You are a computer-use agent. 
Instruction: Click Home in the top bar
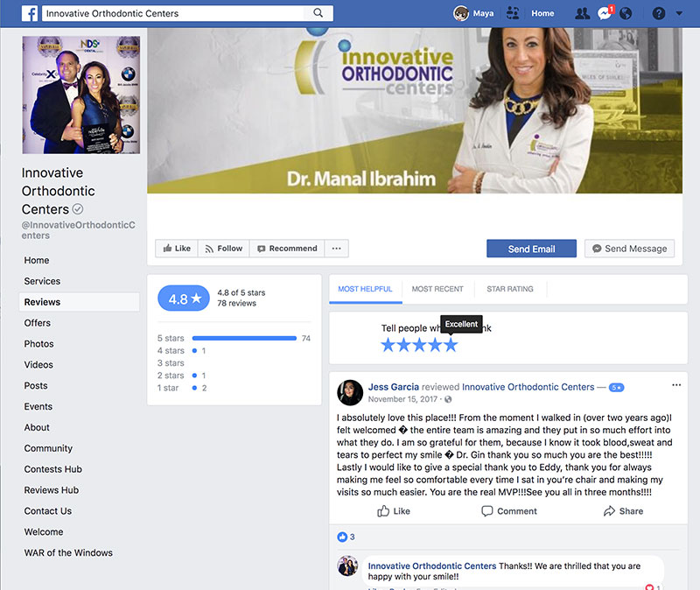[542, 13]
